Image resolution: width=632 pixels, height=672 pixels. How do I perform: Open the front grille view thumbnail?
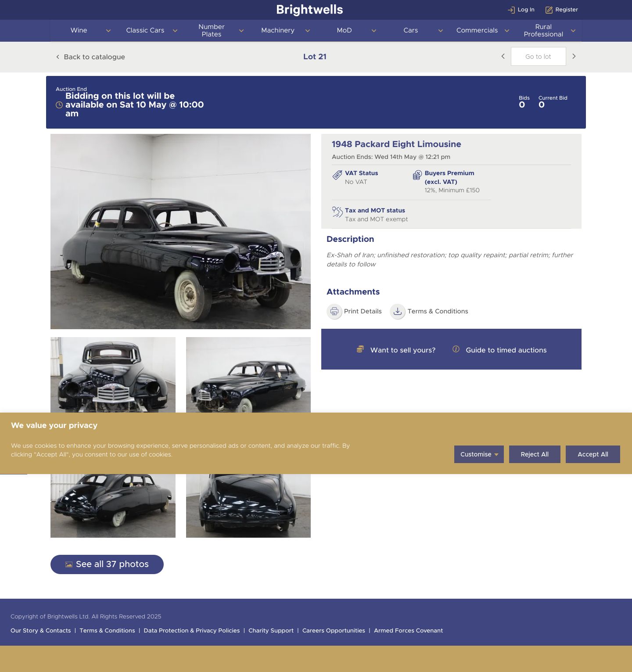[113, 375]
